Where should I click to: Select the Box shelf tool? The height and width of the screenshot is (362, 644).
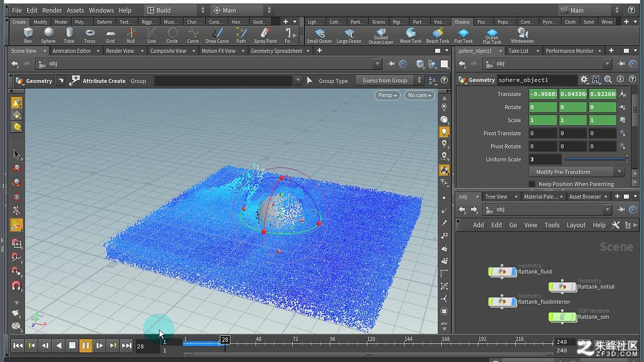pyautogui.click(x=28, y=35)
